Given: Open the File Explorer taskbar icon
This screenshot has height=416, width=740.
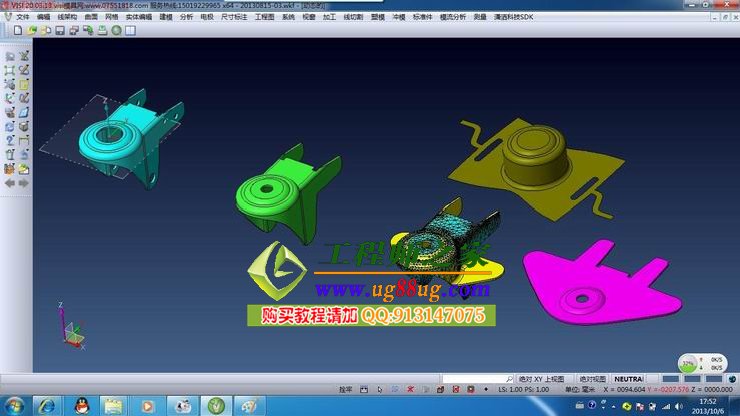Looking at the screenshot, I should coord(113,406).
